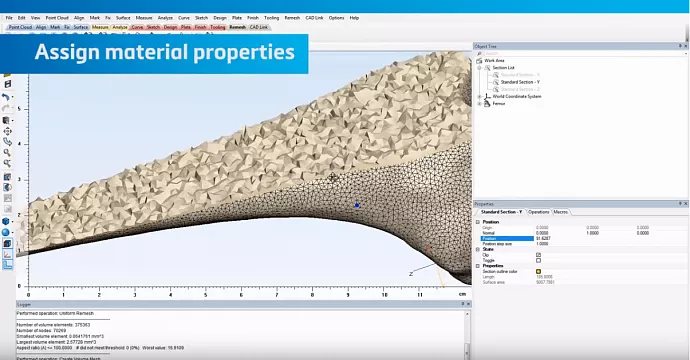The width and height of the screenshot is (690, 360).
Task: Switch to the Curve toolbar tab
Action: point(137,27)
